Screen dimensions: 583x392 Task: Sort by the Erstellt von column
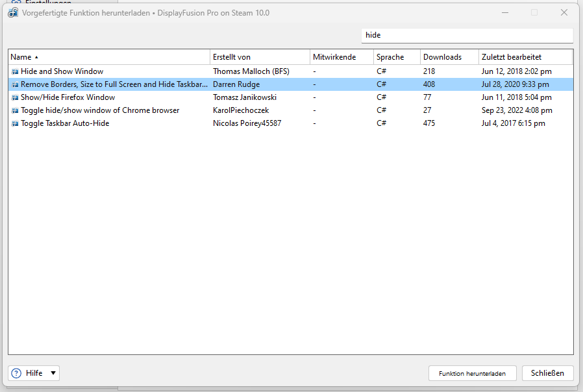pos(260,57)
